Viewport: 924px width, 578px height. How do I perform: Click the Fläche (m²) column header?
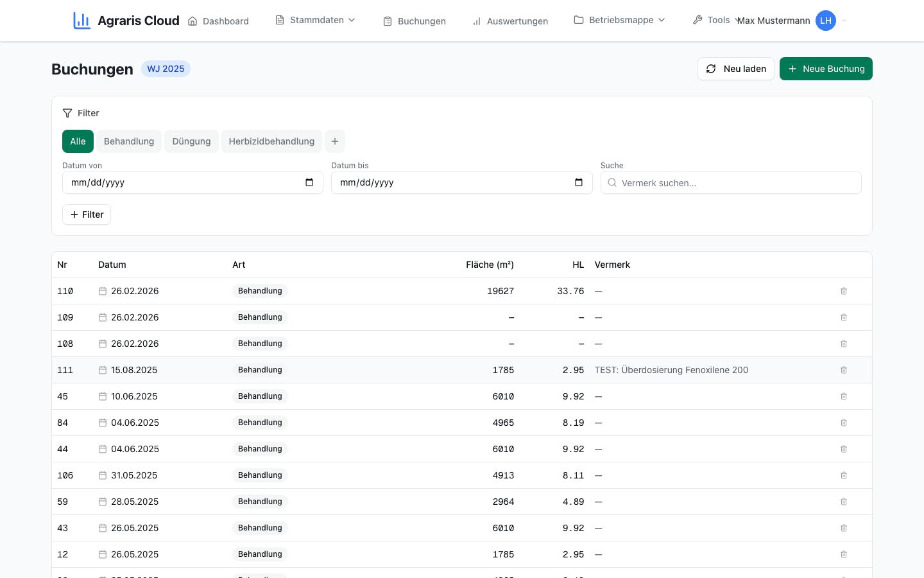(x=490, y=265)
